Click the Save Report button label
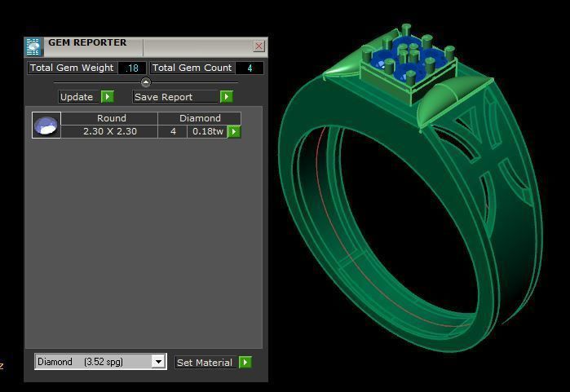570x392 pixels. 175,97
